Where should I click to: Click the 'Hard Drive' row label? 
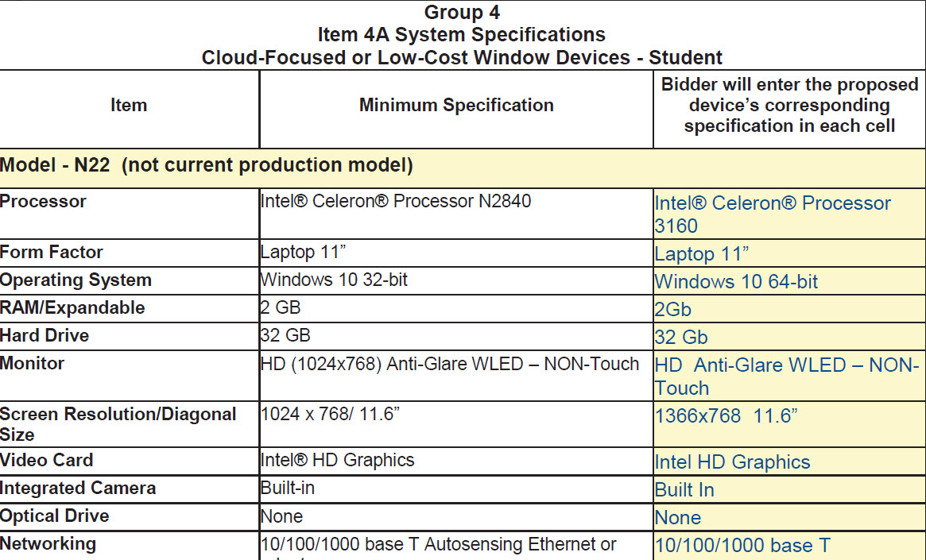point(45,335)
